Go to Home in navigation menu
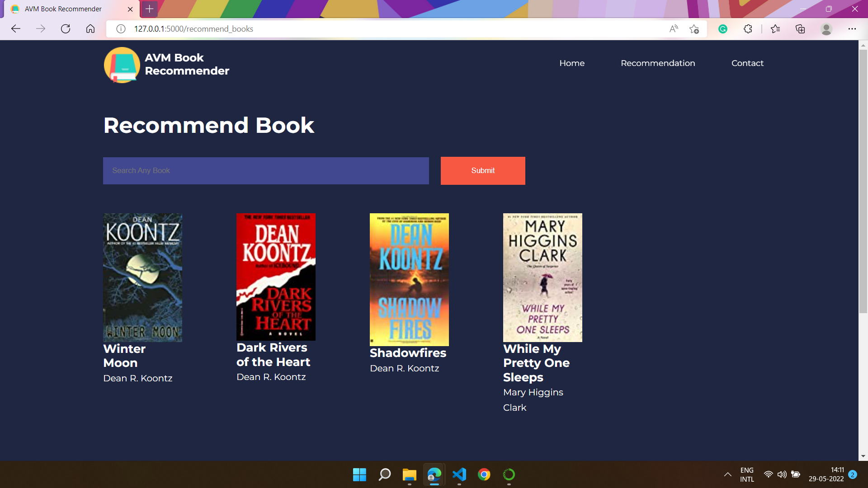 (x=572, y=63)
